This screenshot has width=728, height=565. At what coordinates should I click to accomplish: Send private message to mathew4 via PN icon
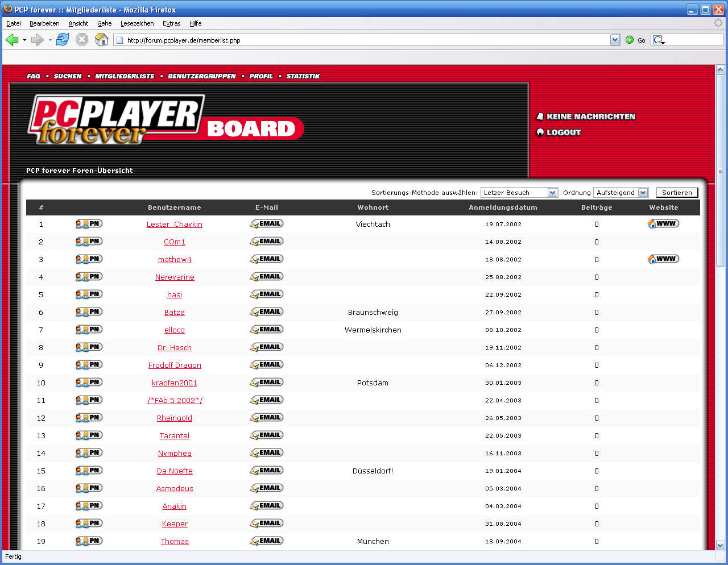(x=89, y=259)
